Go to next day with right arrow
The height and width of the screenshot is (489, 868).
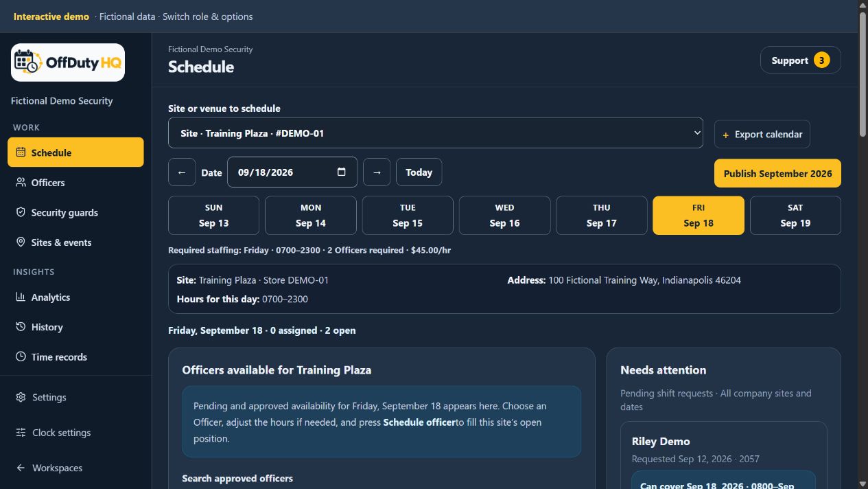coord(377,172)
